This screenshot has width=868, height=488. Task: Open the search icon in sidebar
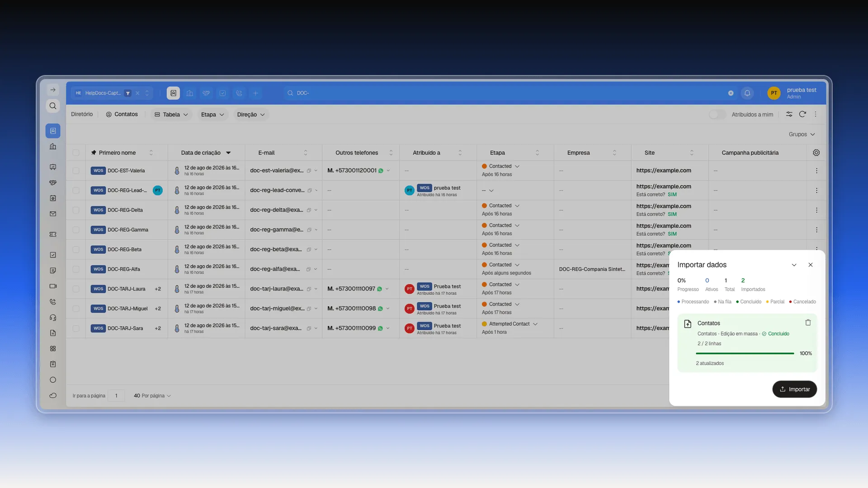click(53, 106)
